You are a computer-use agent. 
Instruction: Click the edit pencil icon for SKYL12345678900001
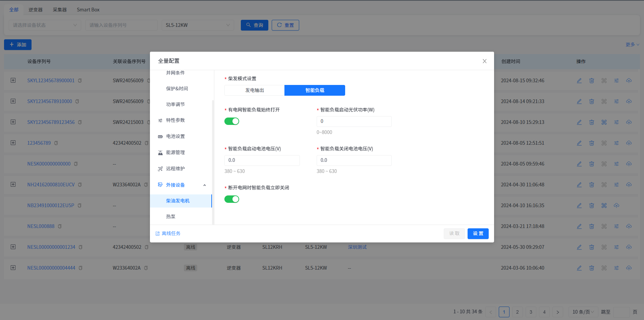pyautogui.click(x=579, y=81)
